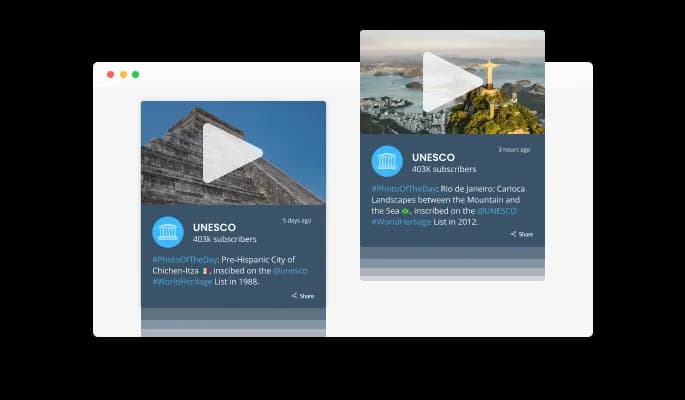Open the @unesco mention in Chichen-Itza post
The height and width of the screenshot is (400, 685).
290,271
